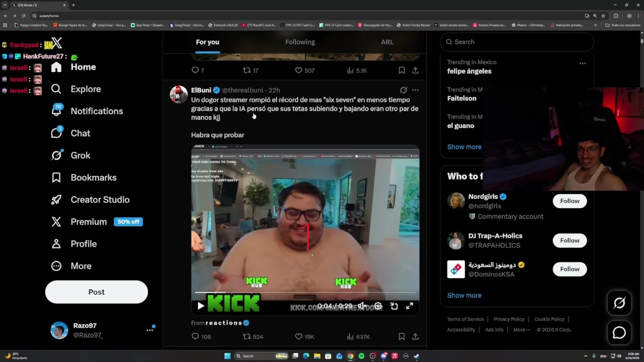Share the ElBuni post

coord(415,337)
